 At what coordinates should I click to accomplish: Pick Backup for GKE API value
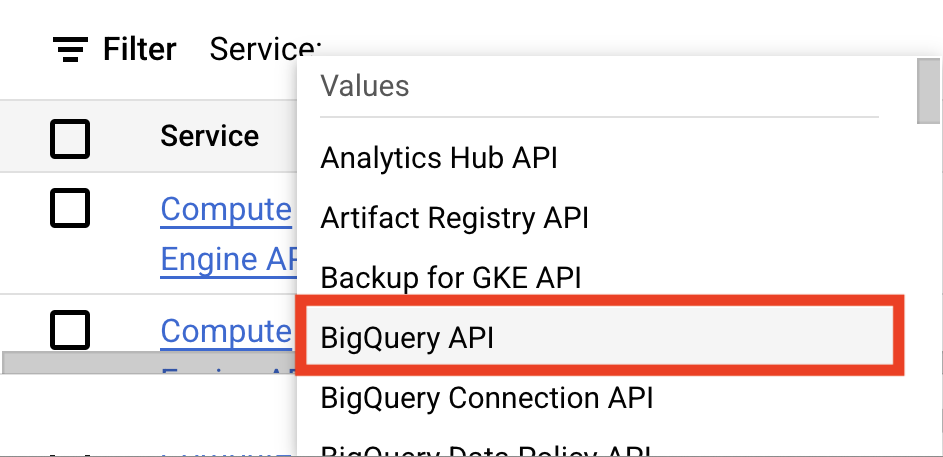pos(450,276)
